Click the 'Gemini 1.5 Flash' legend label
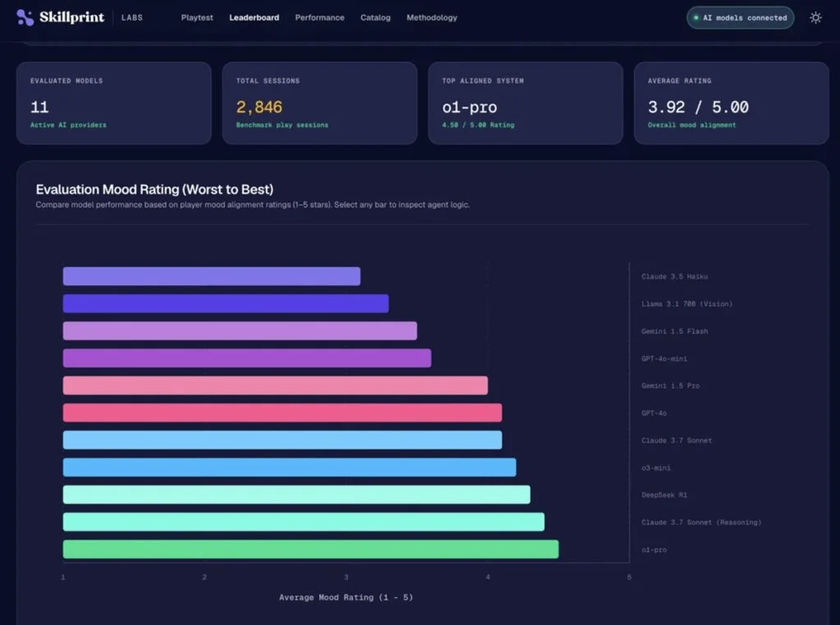This screenshot has height=625, width=840. point(674,331)
